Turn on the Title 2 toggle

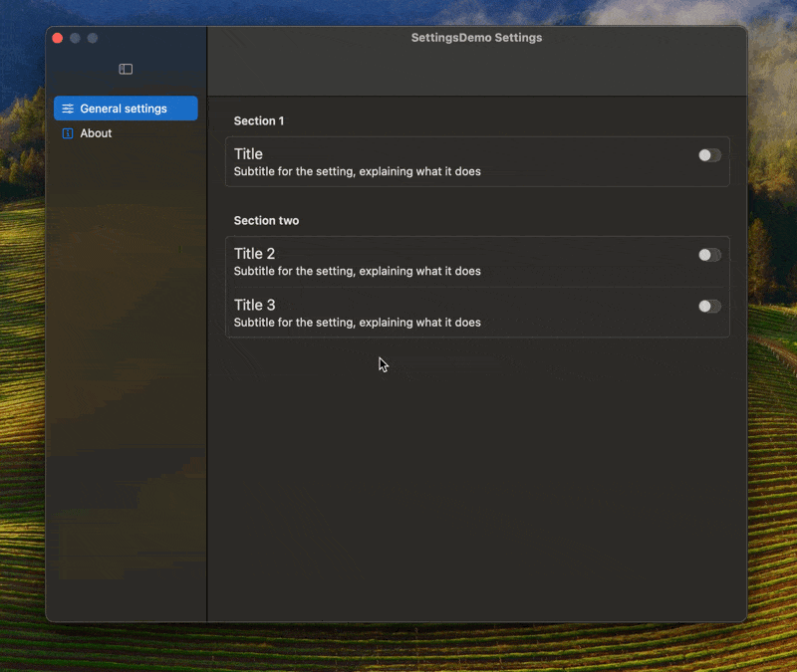(709, 255)
